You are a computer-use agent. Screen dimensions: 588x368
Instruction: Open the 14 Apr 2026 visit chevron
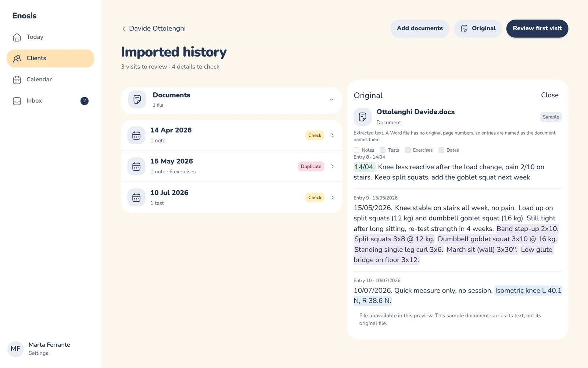(333, 135)
